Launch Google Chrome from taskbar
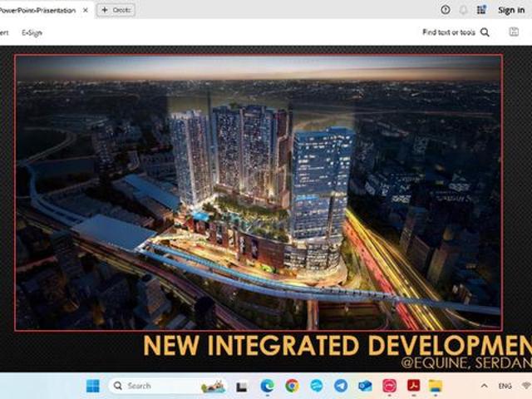The image size is (532, 399). point(292,386)
